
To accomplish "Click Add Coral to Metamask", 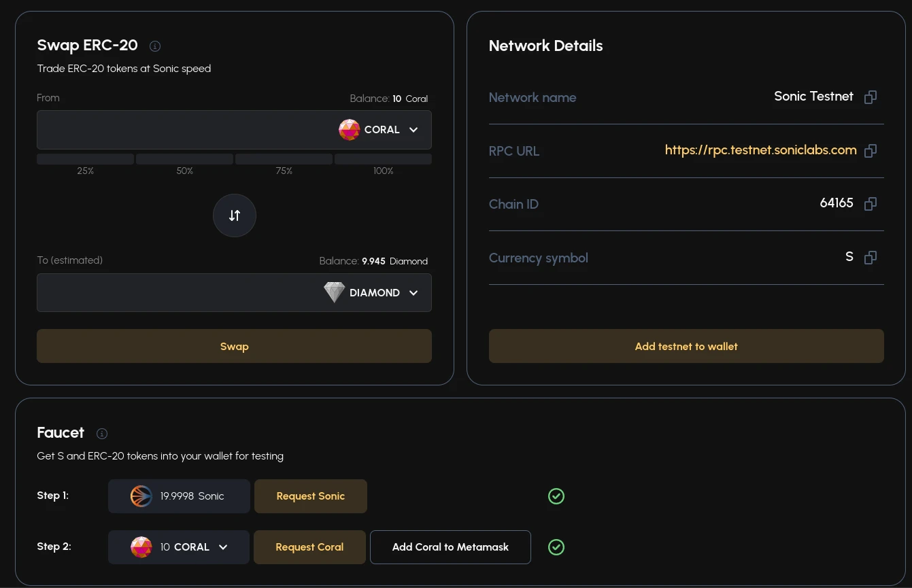I will pos(450,547).
